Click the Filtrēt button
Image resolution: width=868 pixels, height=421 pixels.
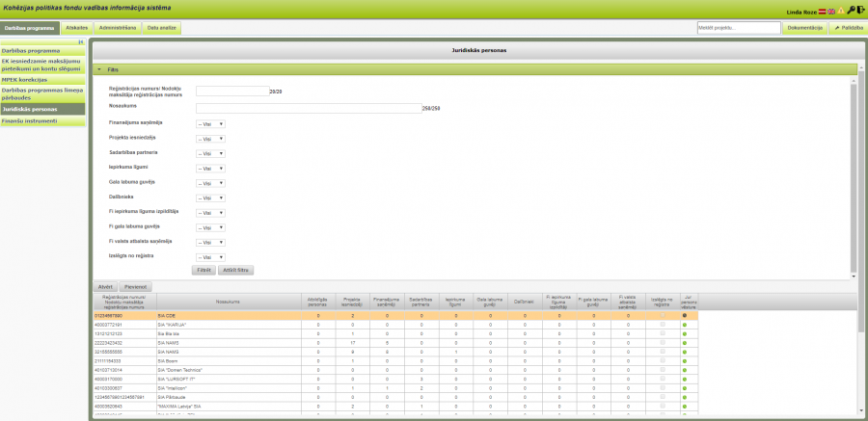tap(203, 272)
